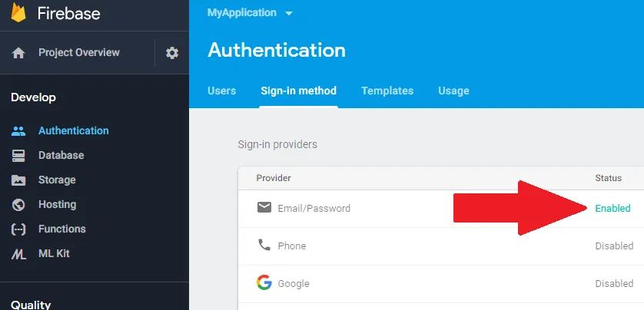Click the Project Overview home icon

click(18, 53)
